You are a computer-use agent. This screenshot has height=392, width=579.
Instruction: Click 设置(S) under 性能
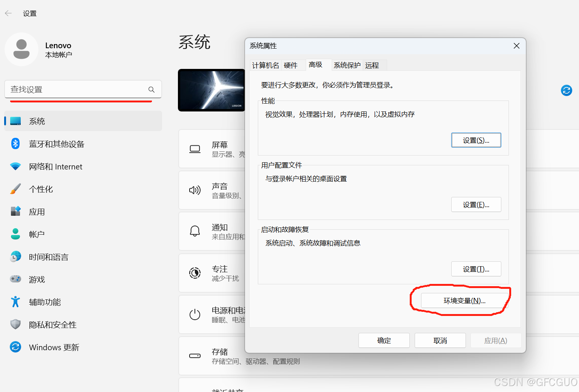[476, 140]
